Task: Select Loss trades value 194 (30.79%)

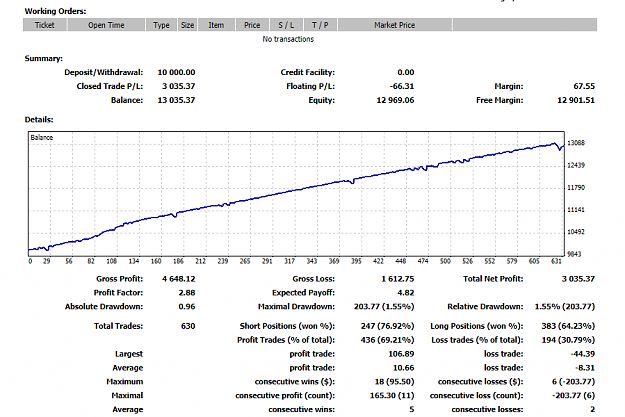Action: 568,340
